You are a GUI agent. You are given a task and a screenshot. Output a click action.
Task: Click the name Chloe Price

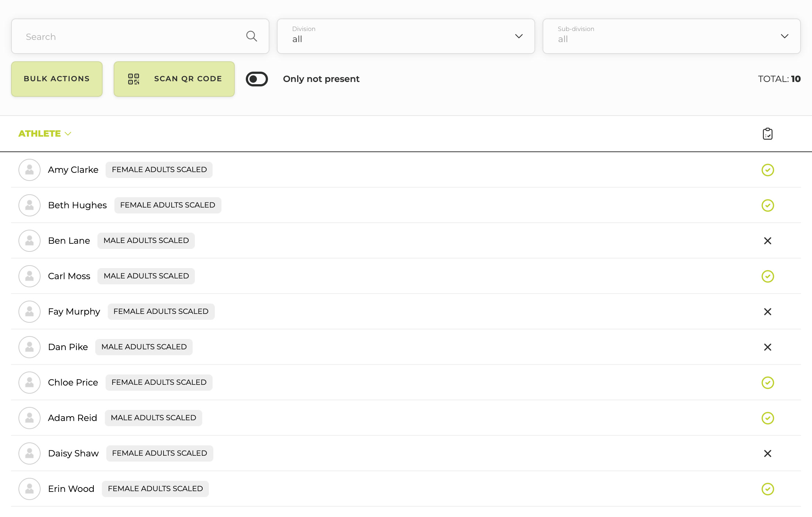tap(73, 383)
